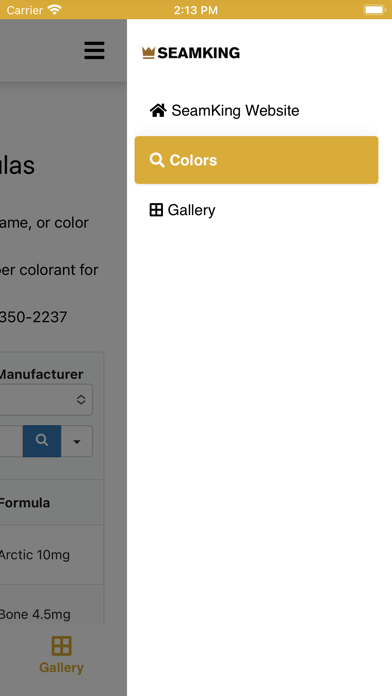Image resolution: width=392 pixels, height=696 pixels.
Task: Expand the search options caret dropdown
Action: [77, 441]
